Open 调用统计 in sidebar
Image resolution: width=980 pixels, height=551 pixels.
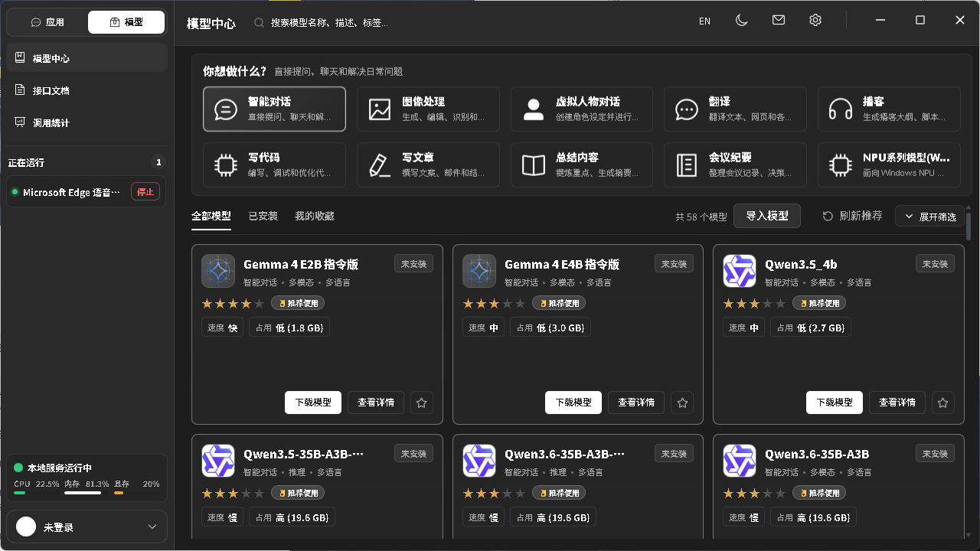[87, 122]
